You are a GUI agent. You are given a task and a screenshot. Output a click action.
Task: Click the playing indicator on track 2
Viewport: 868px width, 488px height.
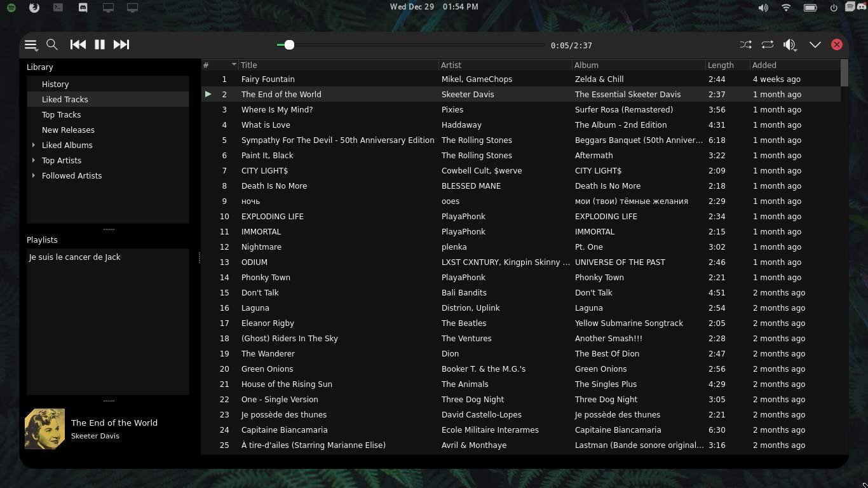(x=208, y=94)
